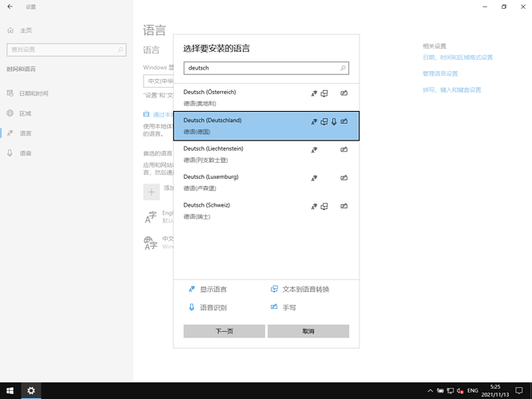Click handwriting icon on Deutsch (Österreich) row
This screenshot has height=399, width=532.
coord(343,93)
